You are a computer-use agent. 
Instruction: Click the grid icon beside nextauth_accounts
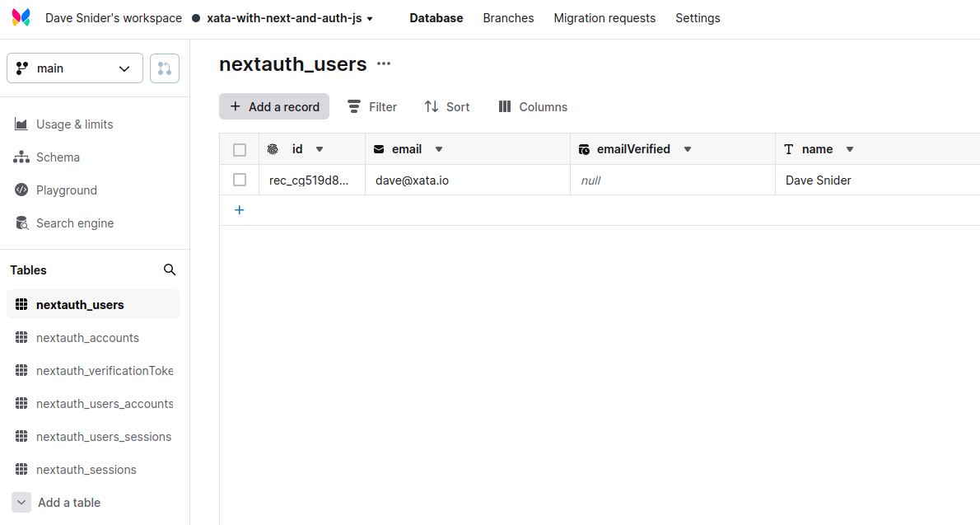click(x=21, y=337)
